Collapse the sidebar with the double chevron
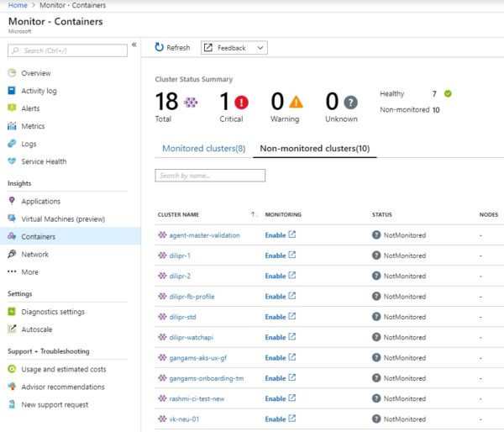Screen dimensions: 504x432 (134, 45)
